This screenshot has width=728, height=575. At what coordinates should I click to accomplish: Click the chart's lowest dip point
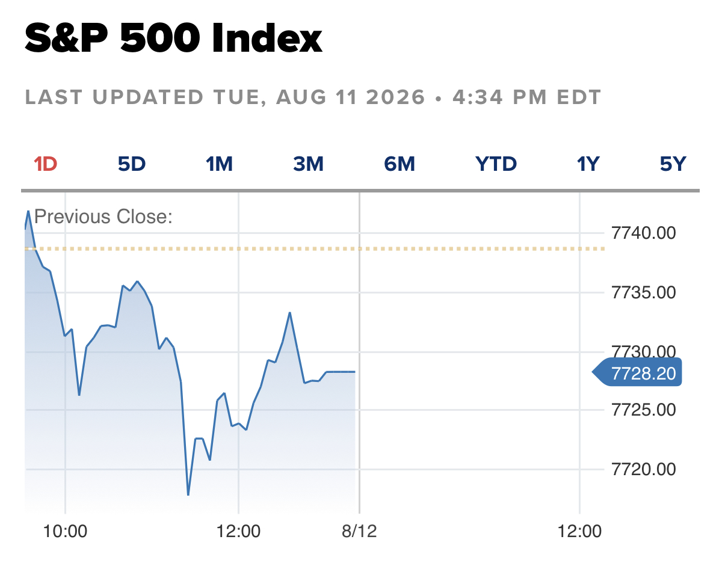coord(188,494)
